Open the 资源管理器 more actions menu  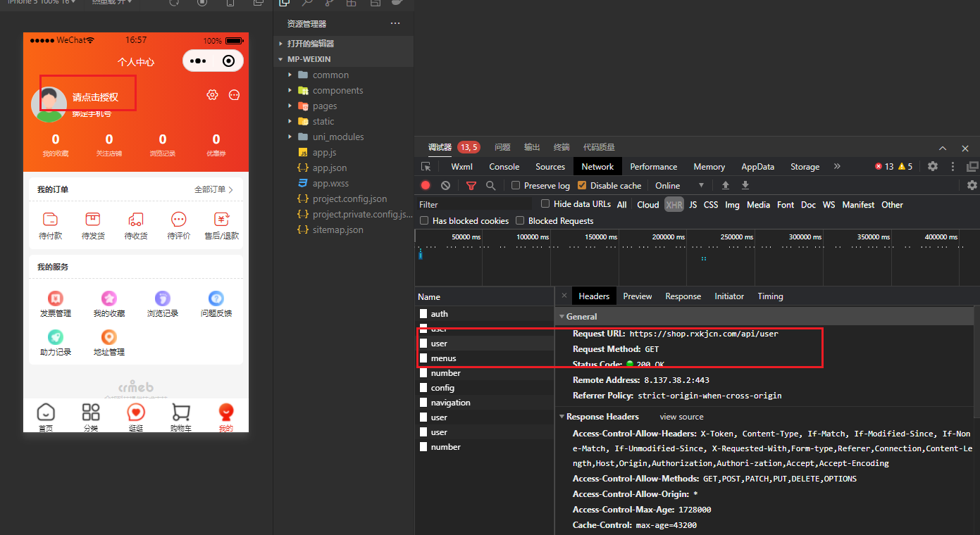395,23
